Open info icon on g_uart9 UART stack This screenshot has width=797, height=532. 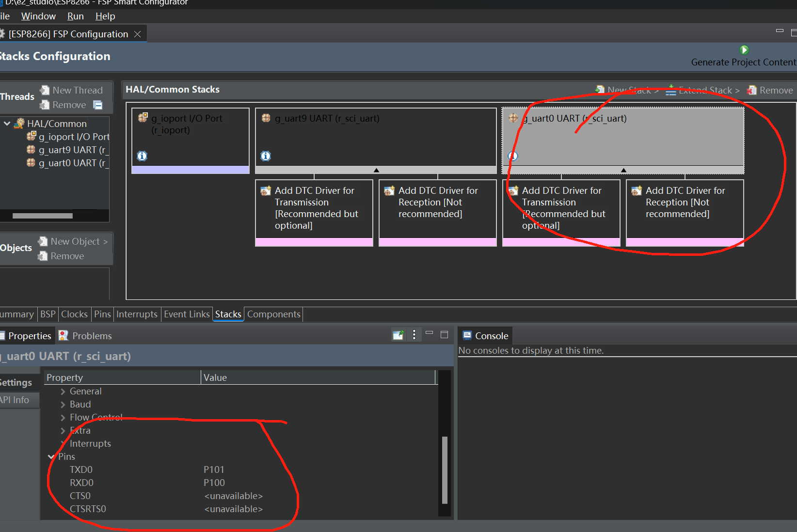pyautogui.click(x=266, y=156)
